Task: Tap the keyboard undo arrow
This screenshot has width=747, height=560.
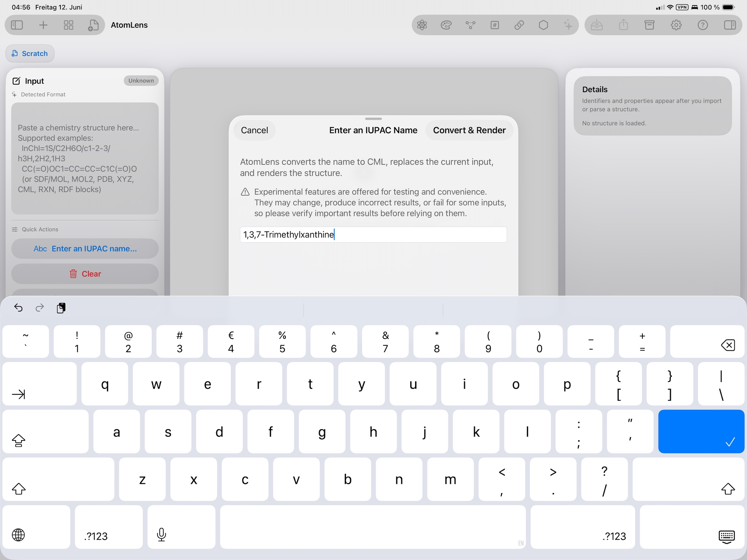Action: pos(18,308)
